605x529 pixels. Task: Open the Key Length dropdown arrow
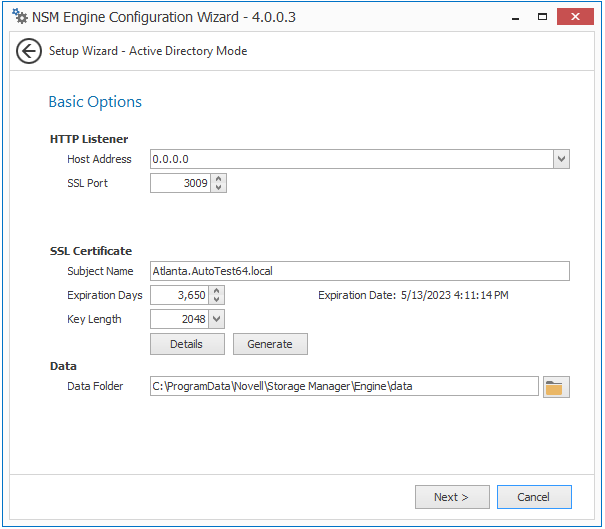(x=217, y=319)
